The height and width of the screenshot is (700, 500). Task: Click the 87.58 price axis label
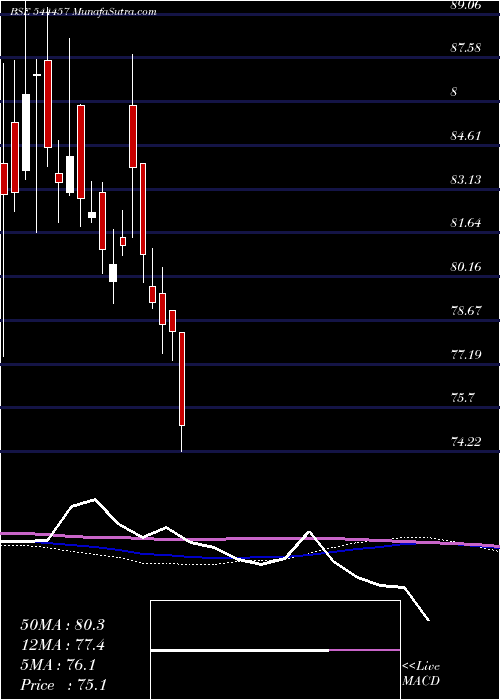tap(467, 48)
